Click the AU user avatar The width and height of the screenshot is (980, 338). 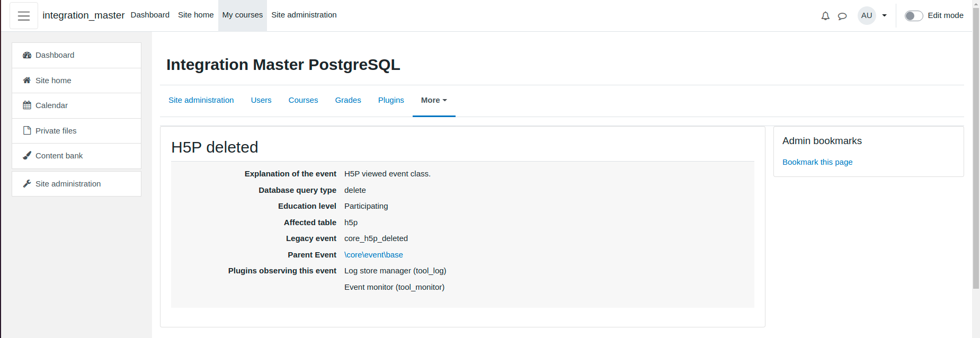pyautogui.click(x=867, y=15)
